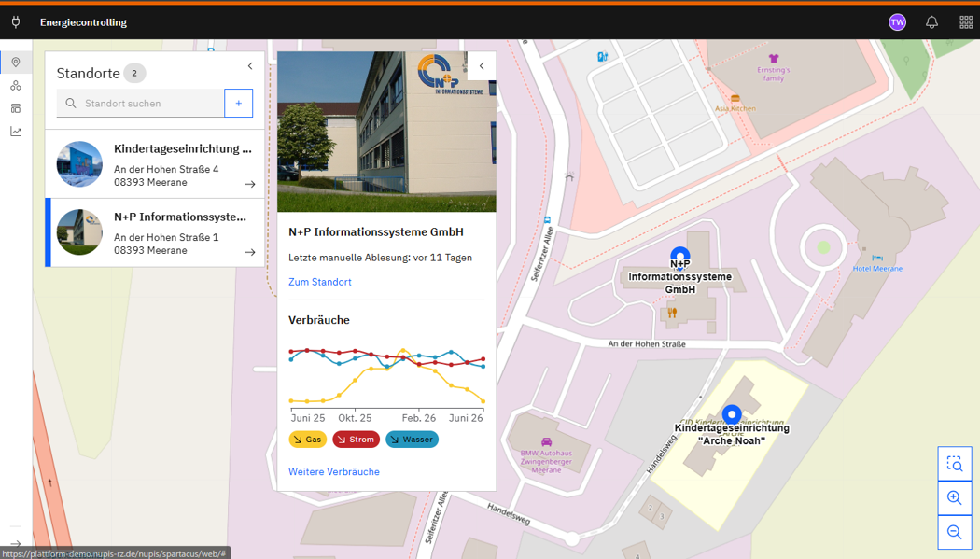Click the N+P Informationssysteme list thumbnail

tap(79, 232)
